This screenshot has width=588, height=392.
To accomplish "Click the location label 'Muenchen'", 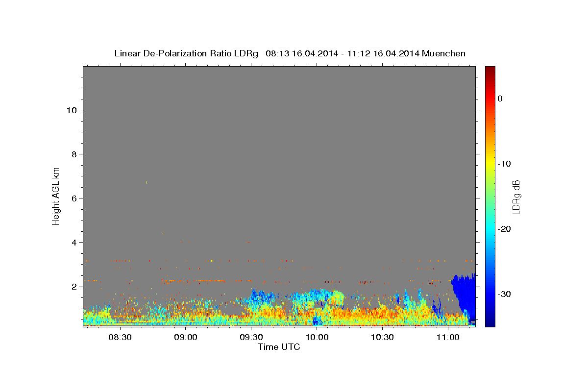I will coord(443,53).
